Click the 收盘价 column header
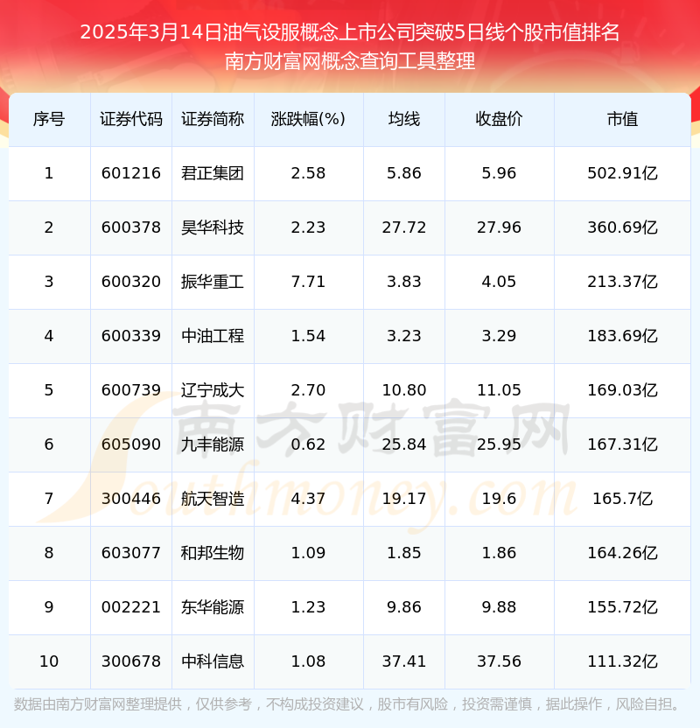The width and height of the screenshot is (700, 728). (x=499, y=119)
